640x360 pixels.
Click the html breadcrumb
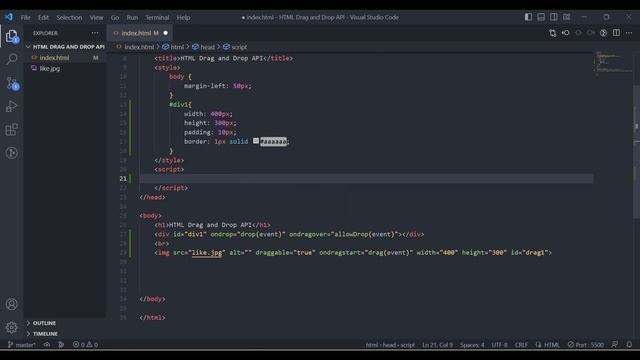[177, 47]
